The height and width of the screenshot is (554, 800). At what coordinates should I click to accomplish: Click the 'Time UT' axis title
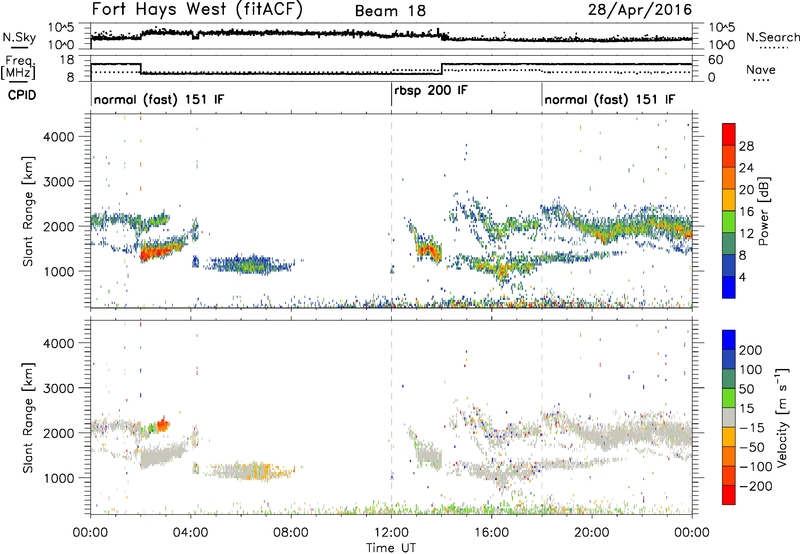tap(391, 548)
